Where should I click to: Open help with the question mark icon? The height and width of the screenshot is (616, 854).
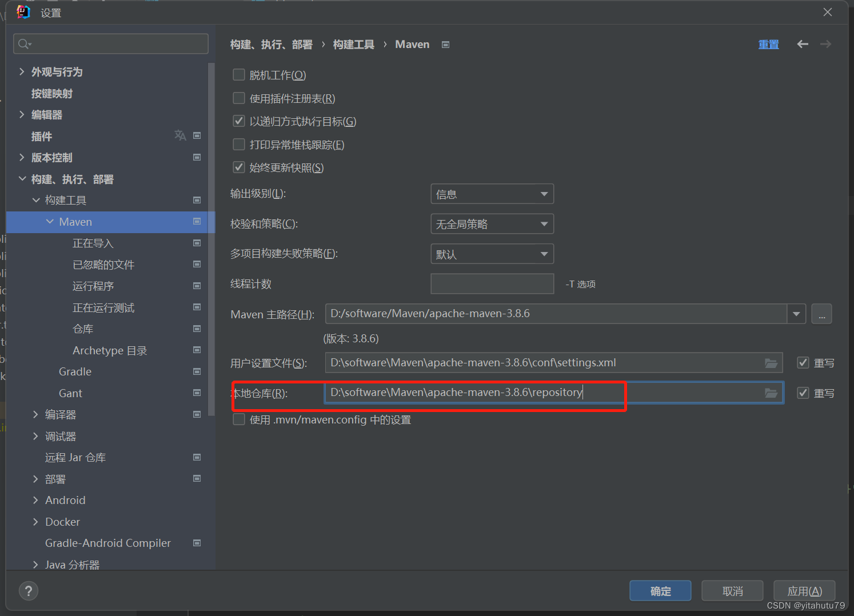29,591
